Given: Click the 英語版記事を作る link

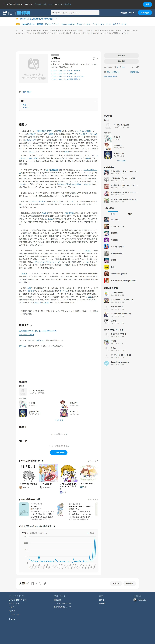Looking at the screenshot, I should pos(111,76).
